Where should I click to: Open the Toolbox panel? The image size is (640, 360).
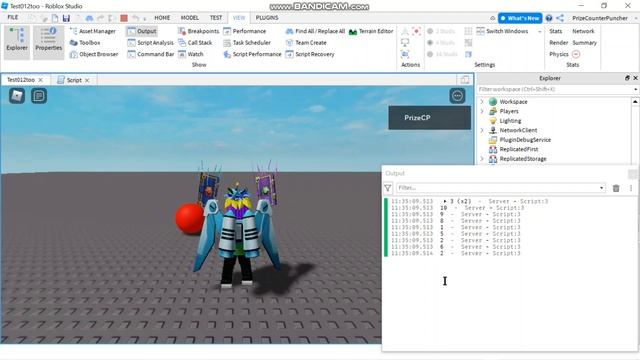[x=85, y=42]
